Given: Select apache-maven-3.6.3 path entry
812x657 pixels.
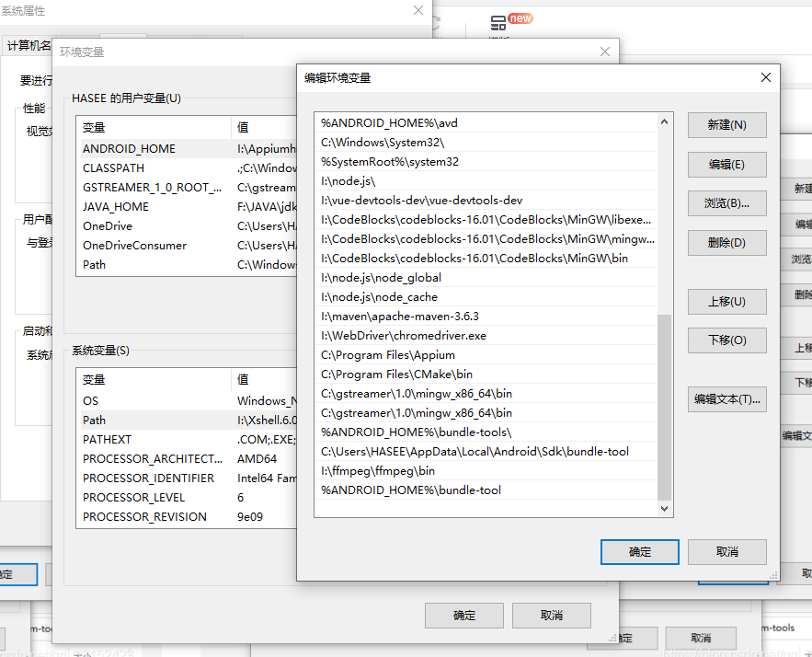Looking at the screenshot, I should point(486,316).
